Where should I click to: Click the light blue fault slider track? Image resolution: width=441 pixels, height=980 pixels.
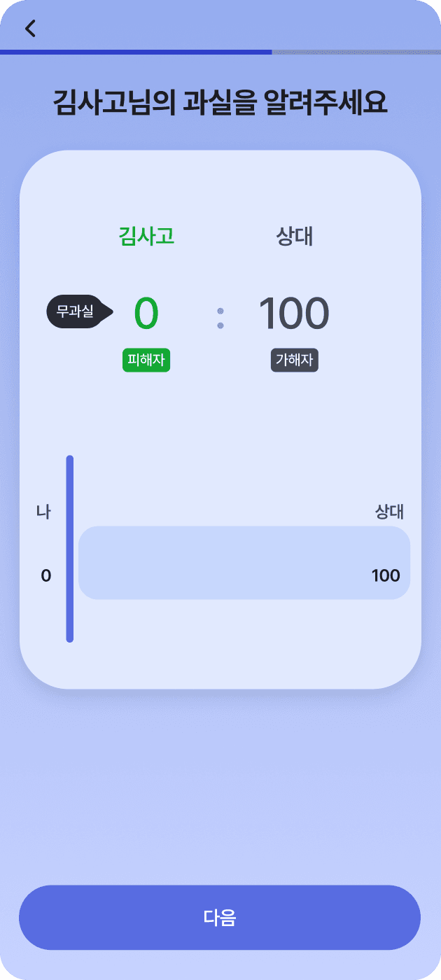(x=244, y=563)
